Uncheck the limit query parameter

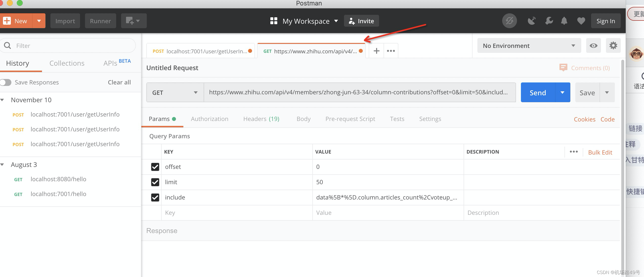(155, 182)
